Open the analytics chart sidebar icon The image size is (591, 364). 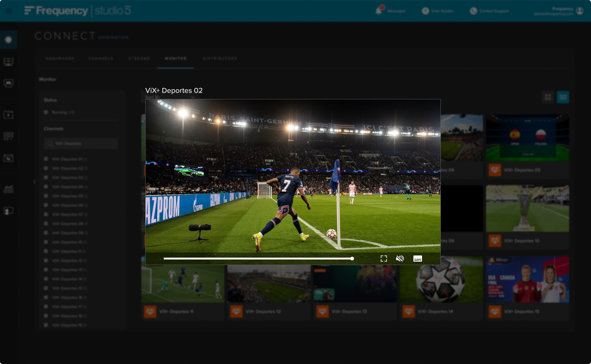[8, 189]
